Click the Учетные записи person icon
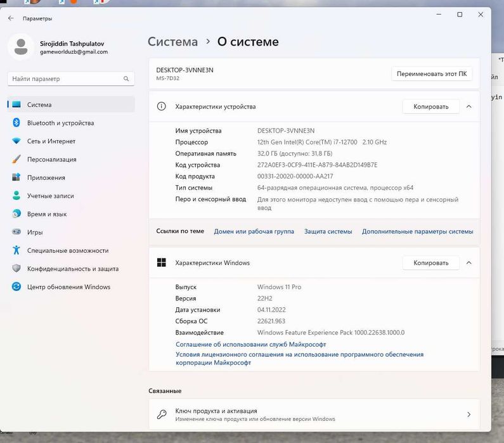 pos(16,195)
